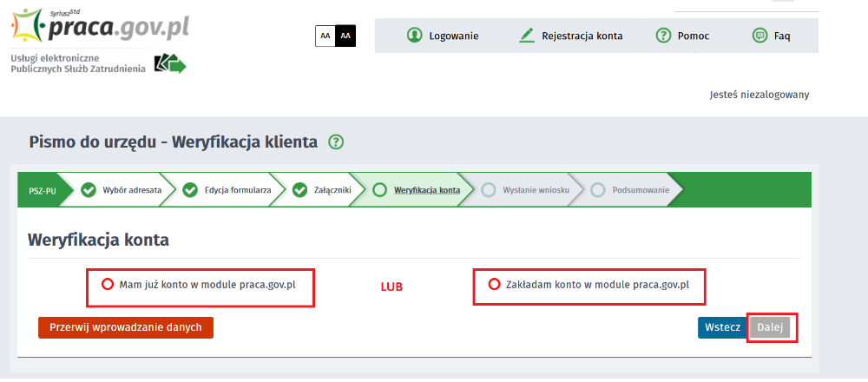This screenshot has height=382, width=868.
Task: Click the Podsumowanie step
Action: [641, 190]
